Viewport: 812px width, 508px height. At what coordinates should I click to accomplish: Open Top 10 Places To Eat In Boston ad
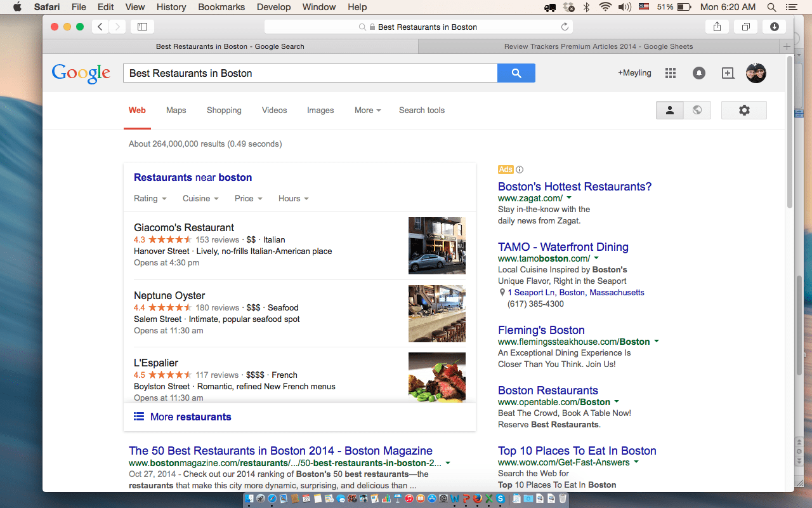pos(577,451)
